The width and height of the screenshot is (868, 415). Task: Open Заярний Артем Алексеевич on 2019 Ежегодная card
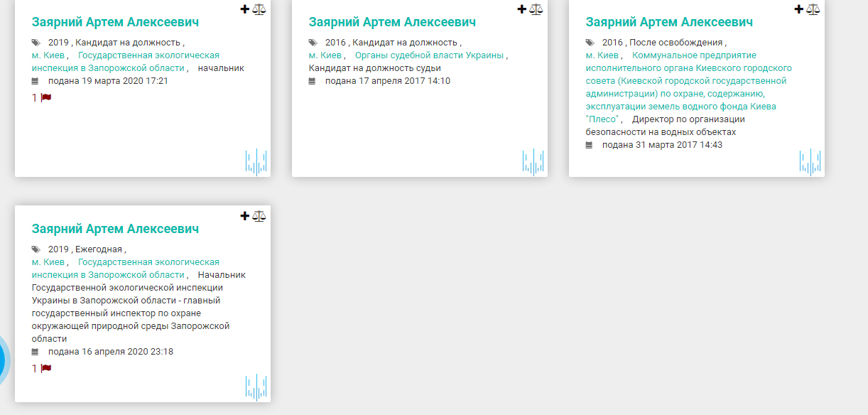coord(115,229)
